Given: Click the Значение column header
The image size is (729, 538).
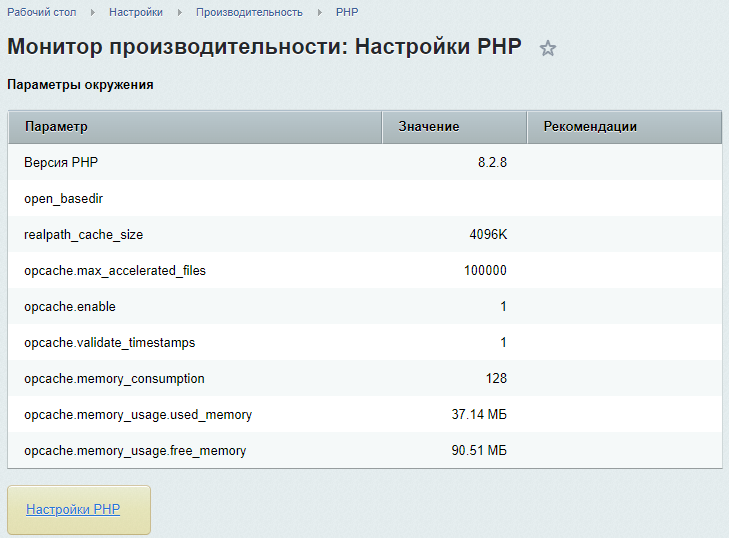Looking at the screenshot, I should pyautogui.click(x=428, y=127).
